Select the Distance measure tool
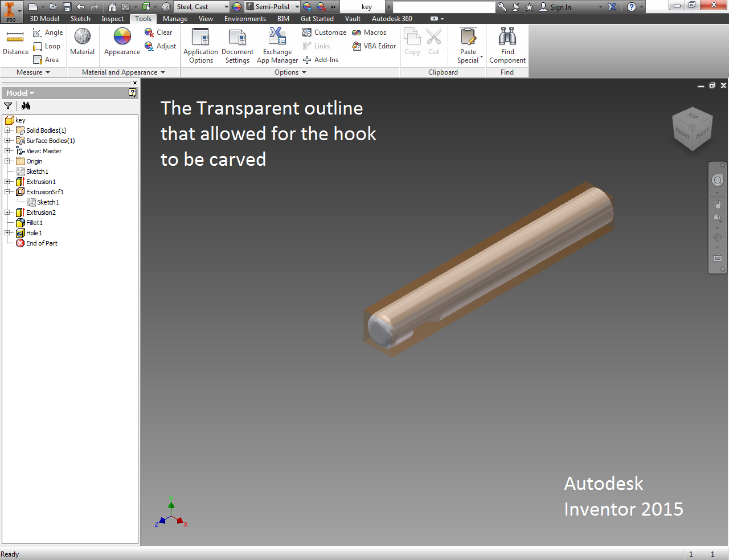 point(15,42)
